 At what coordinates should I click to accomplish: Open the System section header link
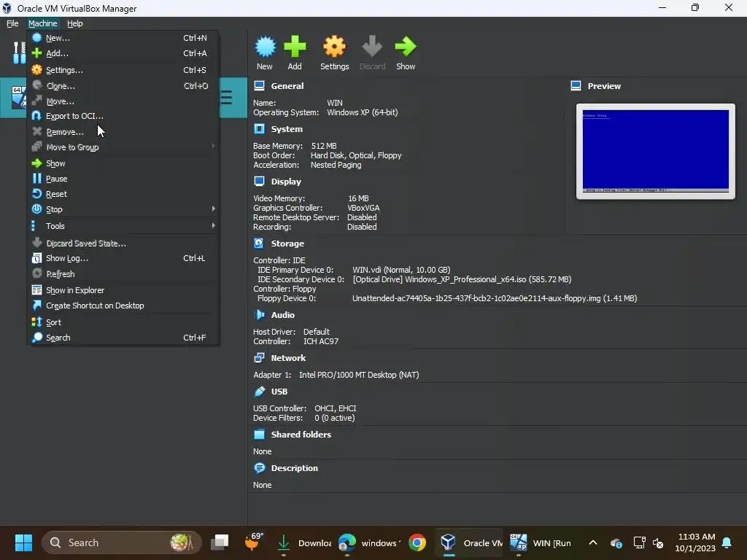(287, 129)
